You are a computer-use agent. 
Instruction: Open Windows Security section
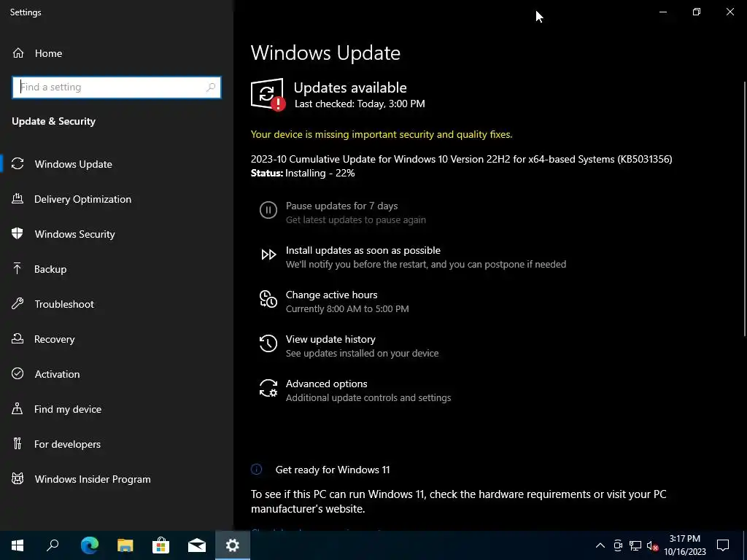coord(117,234)
